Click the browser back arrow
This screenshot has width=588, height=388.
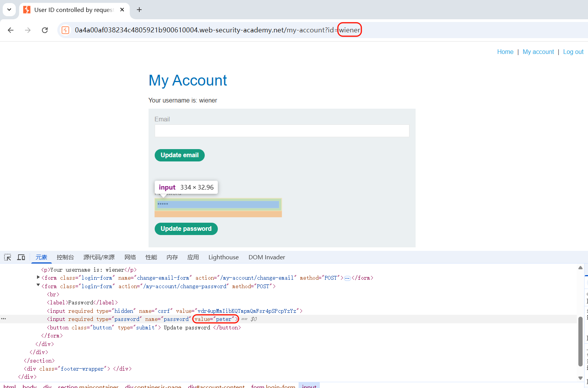(x=11, y=30)
